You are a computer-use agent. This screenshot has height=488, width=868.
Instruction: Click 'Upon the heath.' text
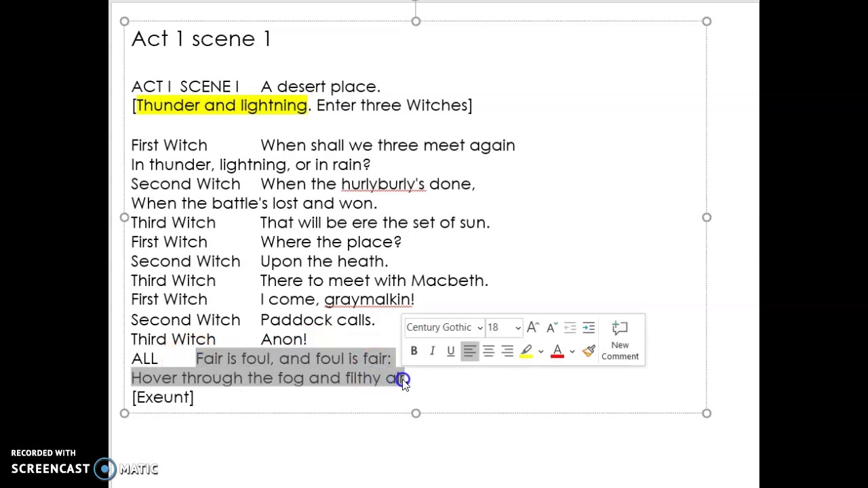click(x=324, y=261)
